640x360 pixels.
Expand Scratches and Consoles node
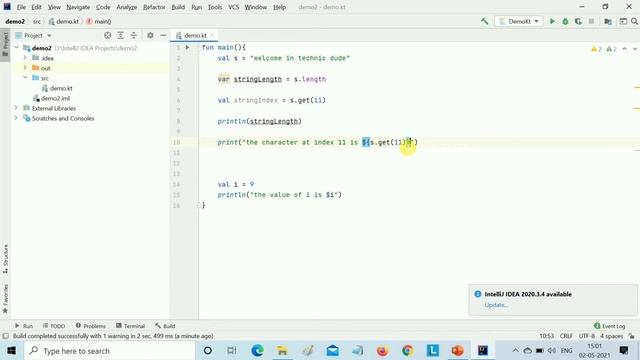pos(16,118)
